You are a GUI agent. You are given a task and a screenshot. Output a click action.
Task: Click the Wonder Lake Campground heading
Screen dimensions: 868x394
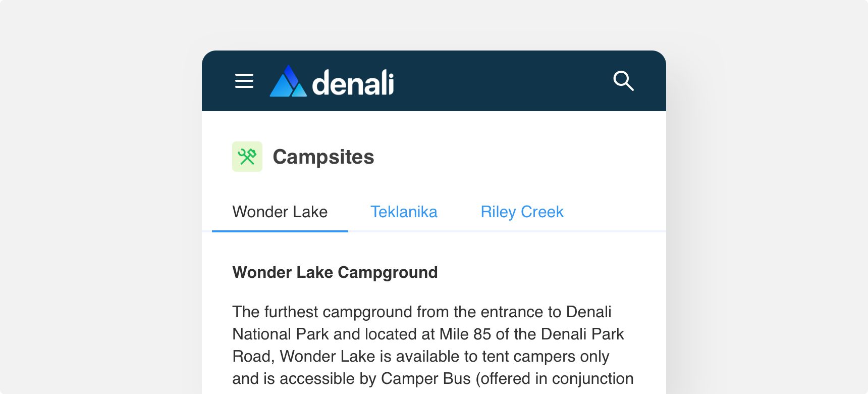tap(335, 272)
